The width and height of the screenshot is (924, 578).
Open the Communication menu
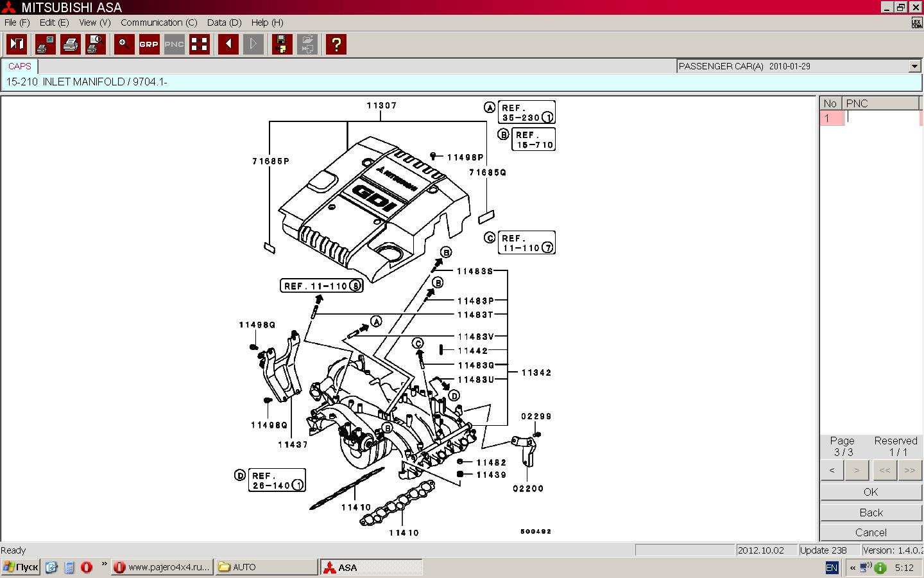(x=158, y=22)
